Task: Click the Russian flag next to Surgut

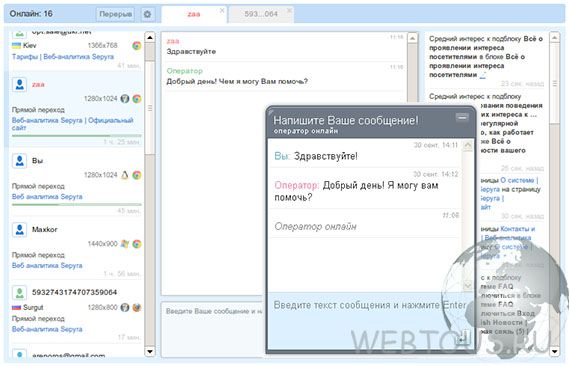Action: [16, 307]
